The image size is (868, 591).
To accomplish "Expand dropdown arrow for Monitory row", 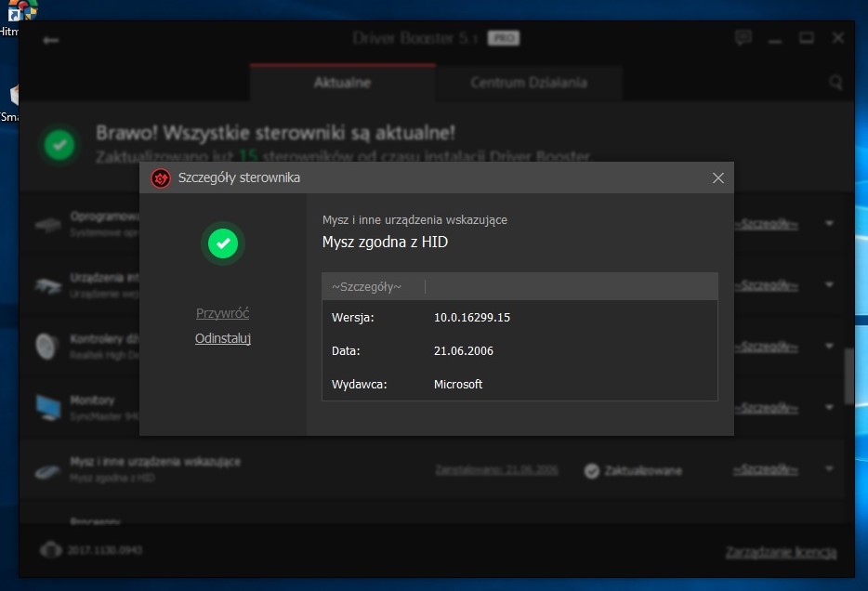I will (829, 407).
